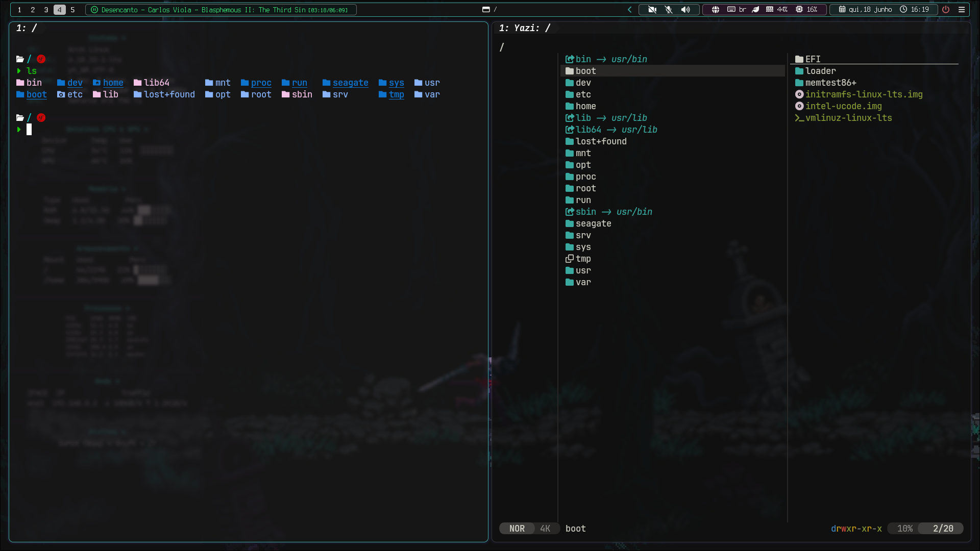The width and height of the screenshot is (980, 551).
Task: Click the boot link in terminal ls output
Action: 37,94
